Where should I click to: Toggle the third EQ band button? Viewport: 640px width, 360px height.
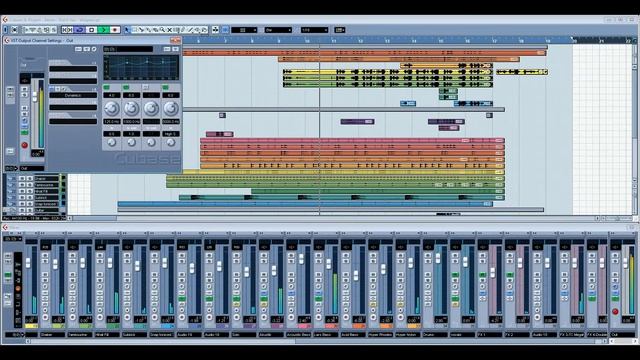(146, 87)
